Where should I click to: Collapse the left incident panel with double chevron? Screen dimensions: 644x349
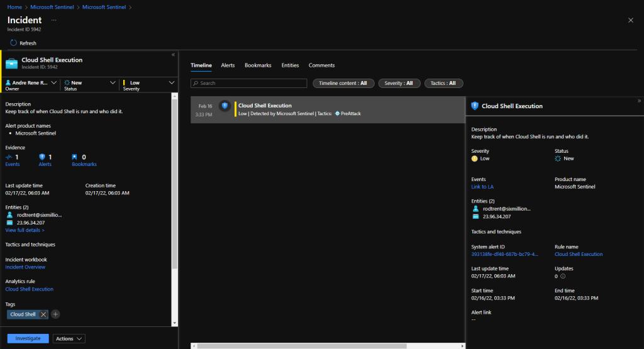tap(174, 55)
